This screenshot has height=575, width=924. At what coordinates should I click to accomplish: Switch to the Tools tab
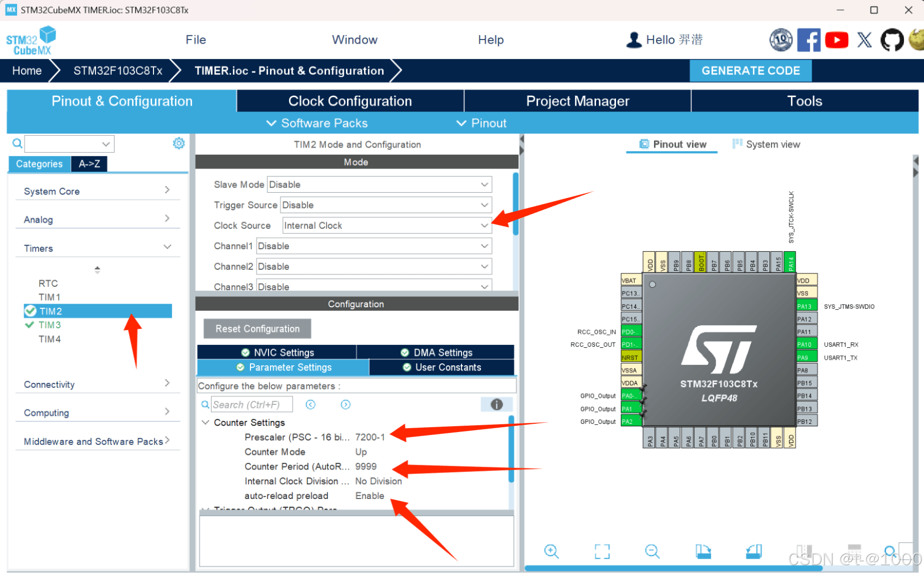(805, 101)
